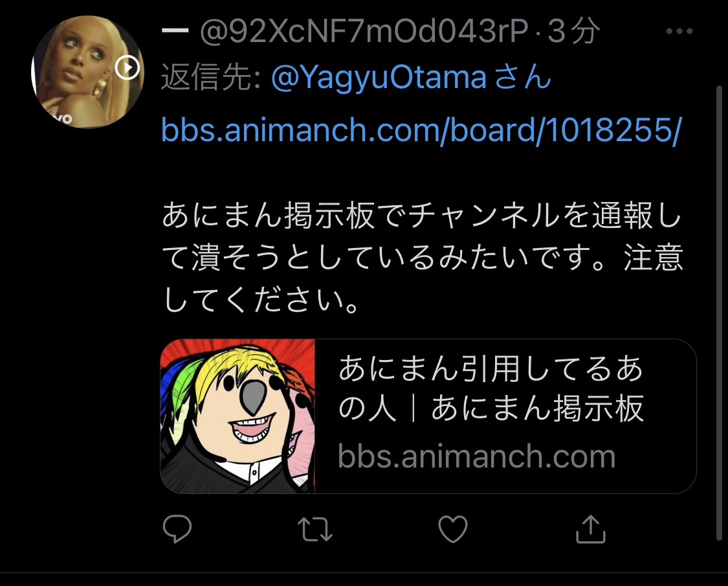Open the share arrow icon

click(x=591, y=529)
